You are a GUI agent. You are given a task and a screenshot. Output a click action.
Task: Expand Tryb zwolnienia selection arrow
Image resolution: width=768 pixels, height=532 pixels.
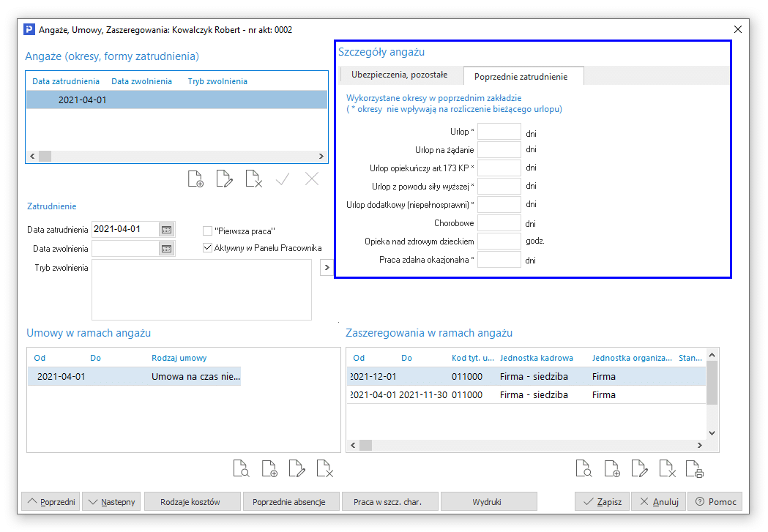click(x=327, y=268)
